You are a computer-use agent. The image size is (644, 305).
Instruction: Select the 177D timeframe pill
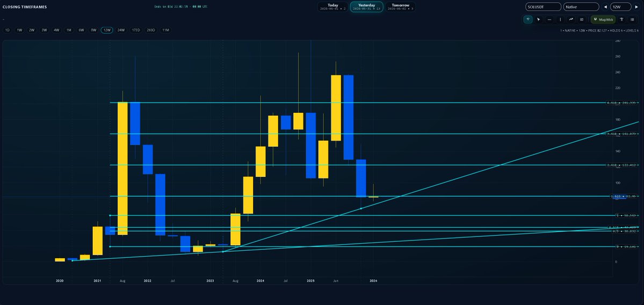pyautogui.click(x=135, y=30)
